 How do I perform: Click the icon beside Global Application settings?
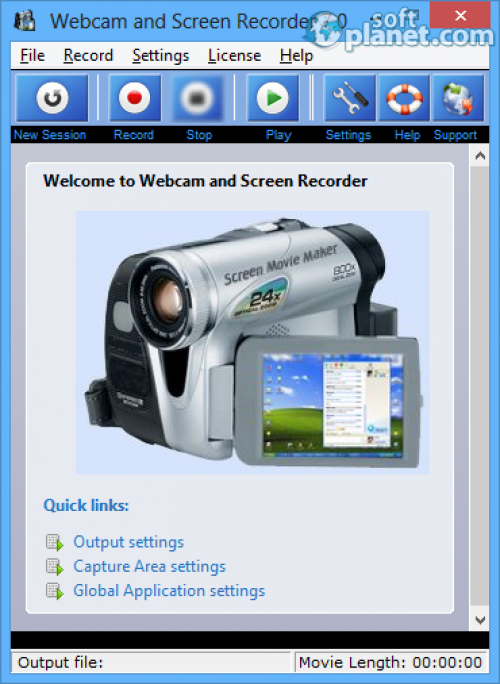[x=55, y=591]
